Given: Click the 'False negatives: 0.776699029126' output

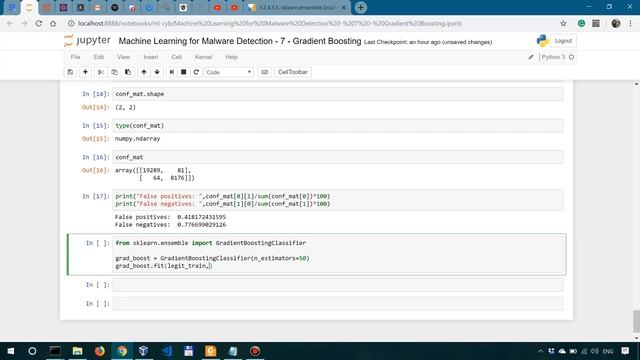Looking at the screenshot, I should tap(170, 225).
